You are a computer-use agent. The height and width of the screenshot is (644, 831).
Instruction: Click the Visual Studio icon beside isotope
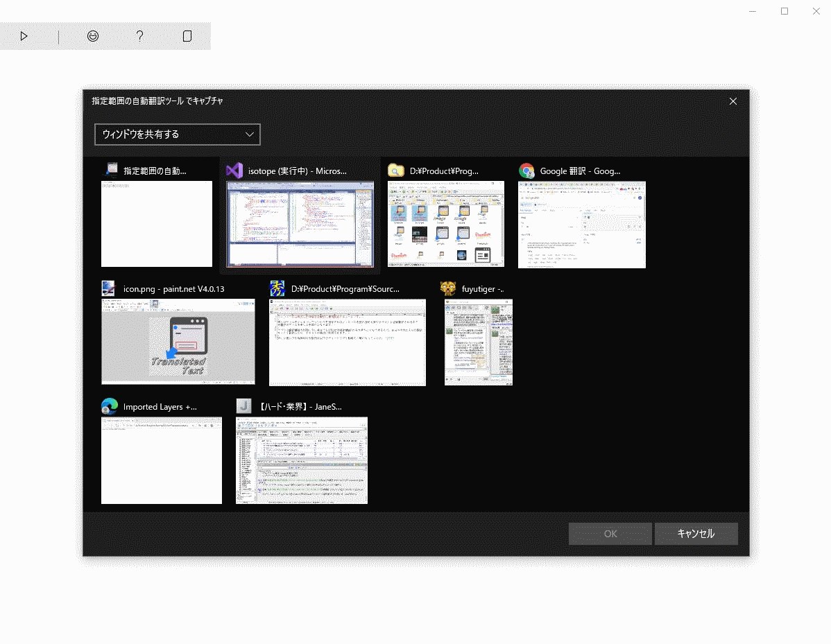point(234,171)
